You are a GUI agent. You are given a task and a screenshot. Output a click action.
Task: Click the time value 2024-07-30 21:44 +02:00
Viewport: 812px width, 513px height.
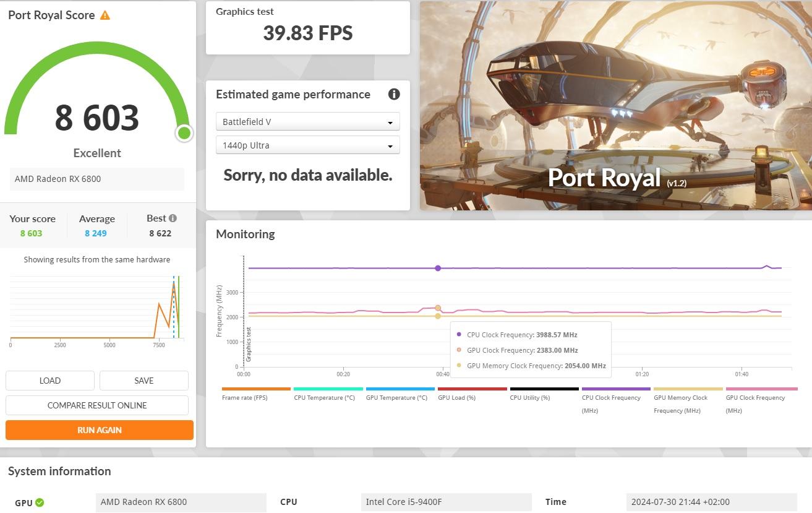click(x=711, y=502)
